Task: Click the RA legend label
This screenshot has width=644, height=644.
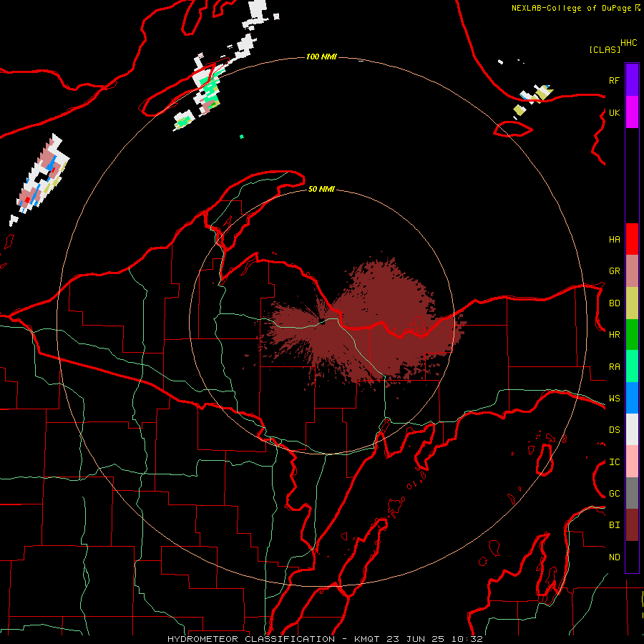Action: (614, 367)
